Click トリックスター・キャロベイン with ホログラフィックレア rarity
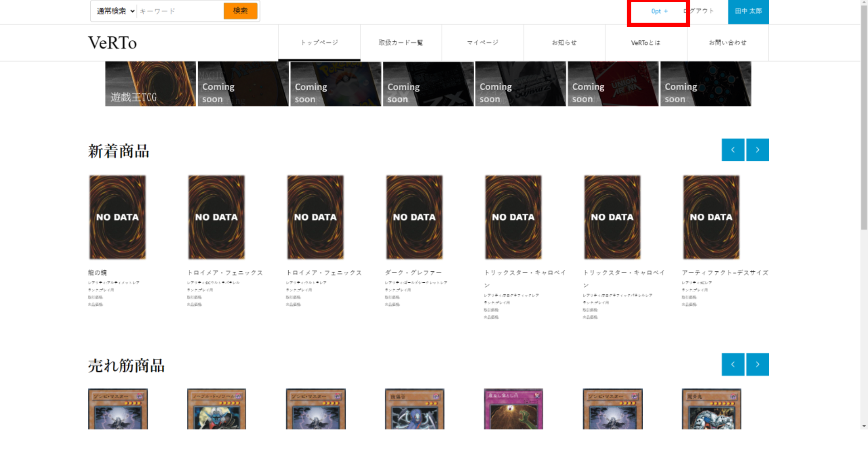The width and height of the screenshot is (868, 458). (x=525, y=279)
